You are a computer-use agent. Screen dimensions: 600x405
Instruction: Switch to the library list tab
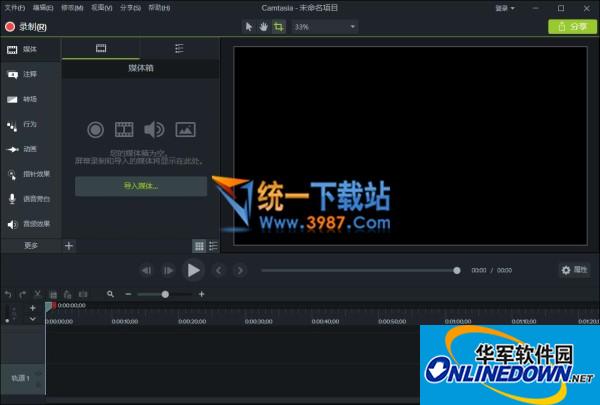point(179,48)
